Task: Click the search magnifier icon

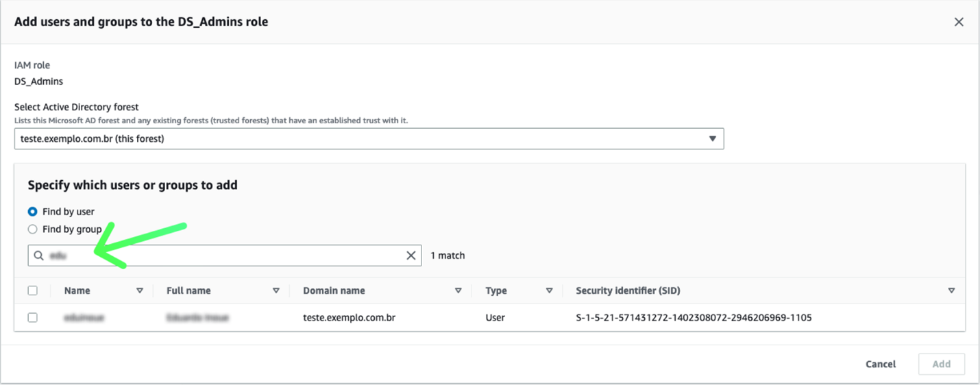Action: pos(39,256)
